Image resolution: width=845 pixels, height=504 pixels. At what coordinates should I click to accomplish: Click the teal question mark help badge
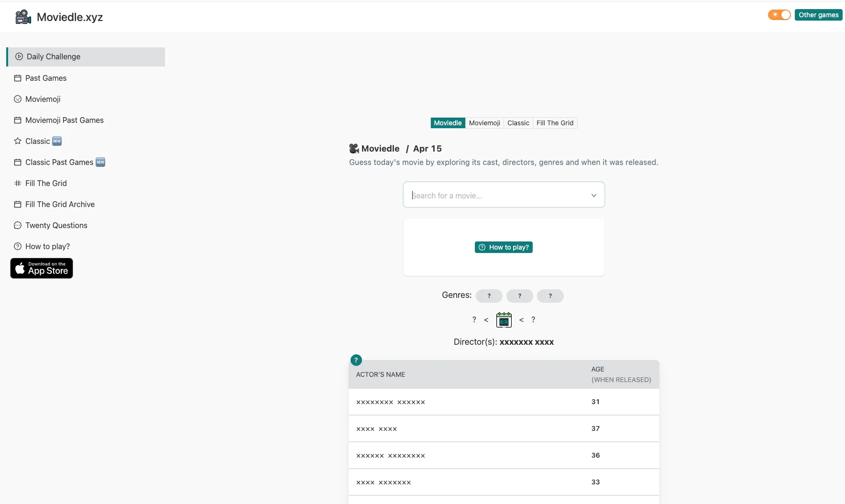click(356, 360)
